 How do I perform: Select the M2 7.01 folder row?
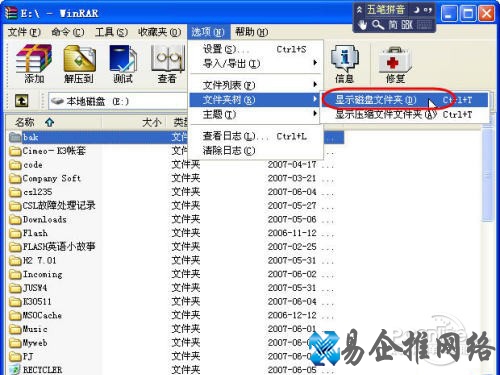point(33,260)
